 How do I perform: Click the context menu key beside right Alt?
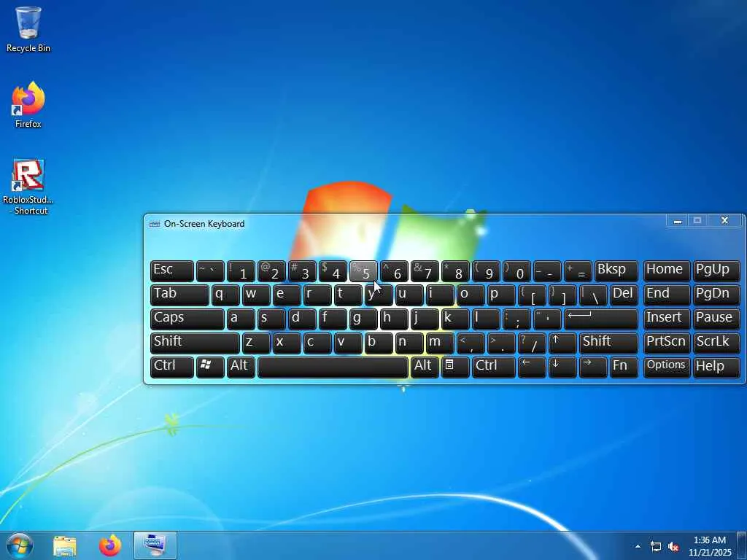[x=455, y=367]
